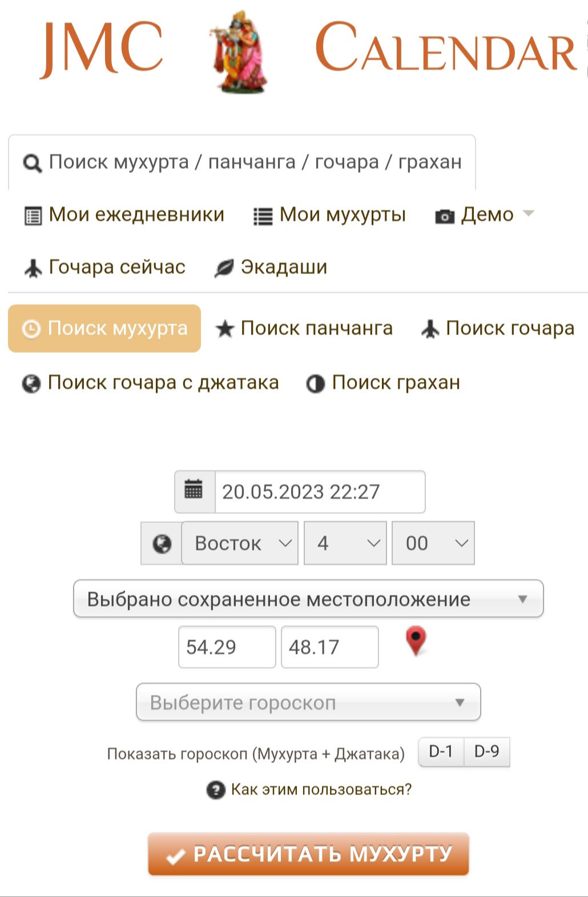Open Гочара сейчас with airplane icon
The image size is (588, 897).
[x=104, y=267]
